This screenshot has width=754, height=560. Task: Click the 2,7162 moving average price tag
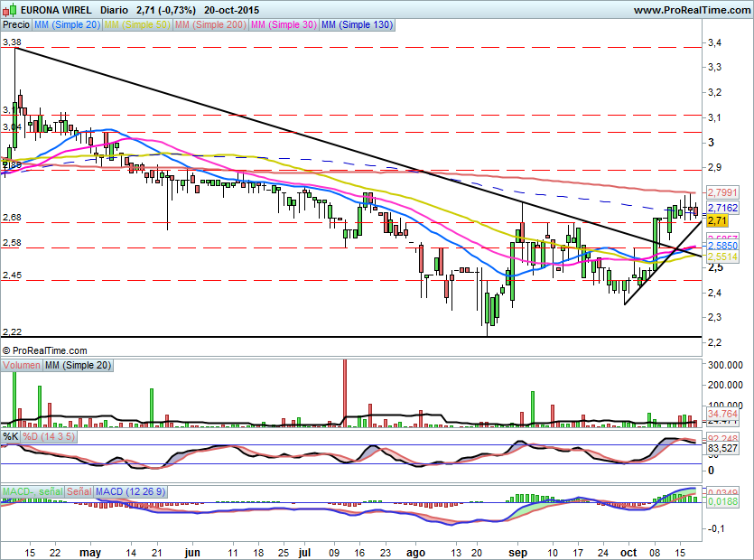coord(721,208)
